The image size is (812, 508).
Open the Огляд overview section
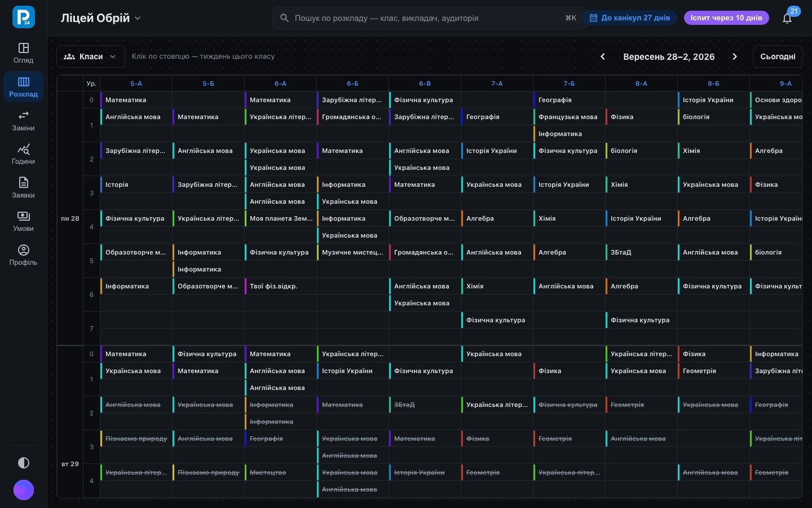click(x=24, y=53)
